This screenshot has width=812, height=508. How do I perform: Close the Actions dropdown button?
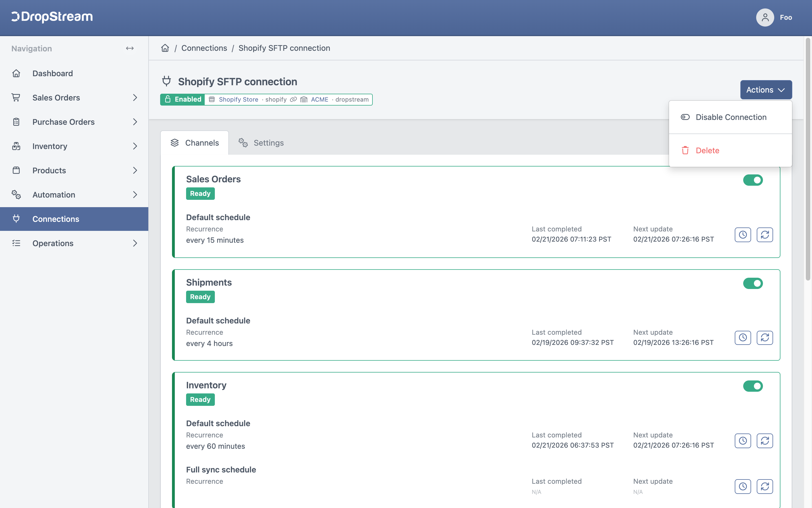[766, 90]
